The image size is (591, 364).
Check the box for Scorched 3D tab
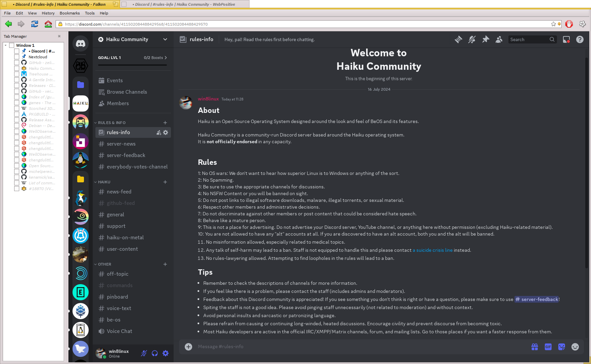[17, 109]
